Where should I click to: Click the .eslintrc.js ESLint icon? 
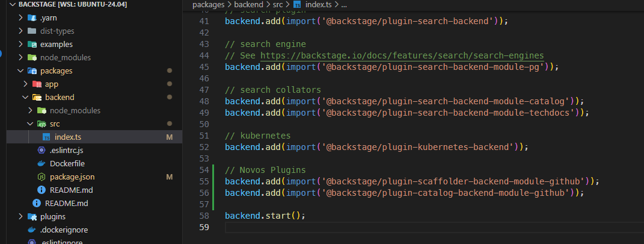[41, 150]
